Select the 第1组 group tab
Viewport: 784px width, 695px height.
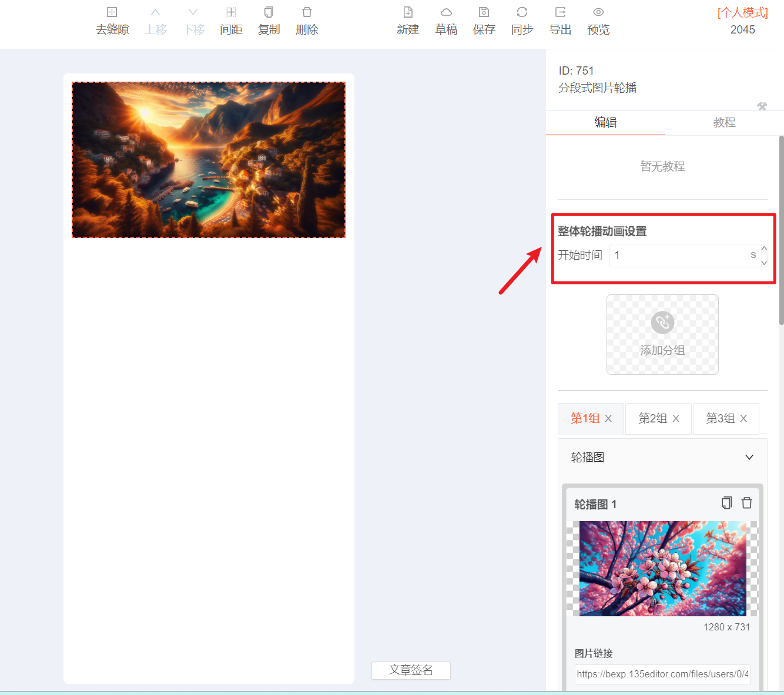(x=585, y=418)
